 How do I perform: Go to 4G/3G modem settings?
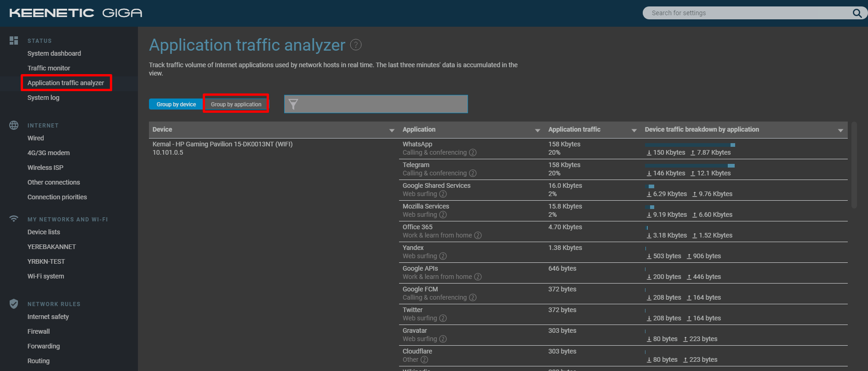[x=48, y=153]
